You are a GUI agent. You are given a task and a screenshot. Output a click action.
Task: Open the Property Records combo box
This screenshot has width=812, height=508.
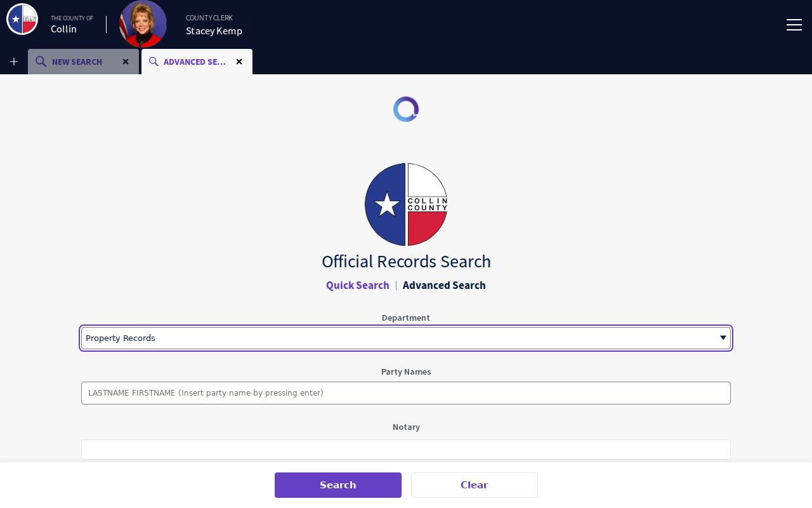click(x=406, y=338)
